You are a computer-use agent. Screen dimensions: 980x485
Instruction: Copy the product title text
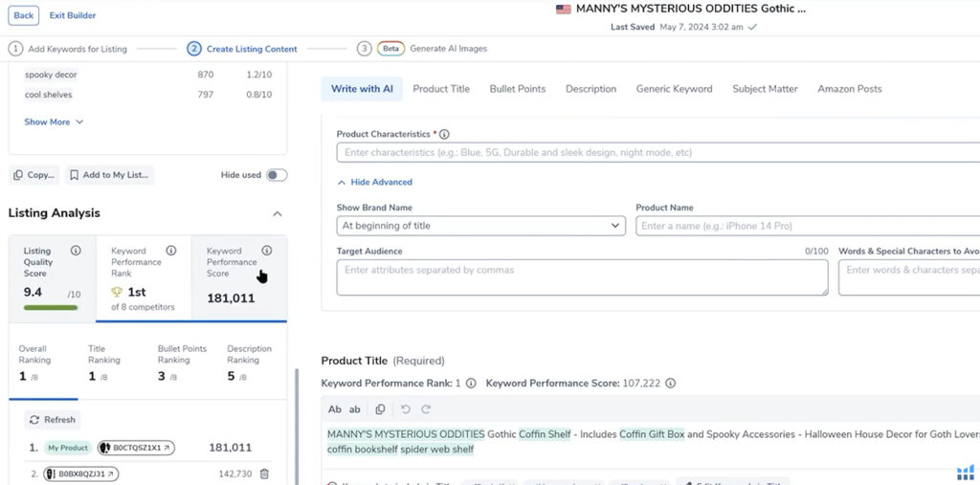tap(380, 409)
